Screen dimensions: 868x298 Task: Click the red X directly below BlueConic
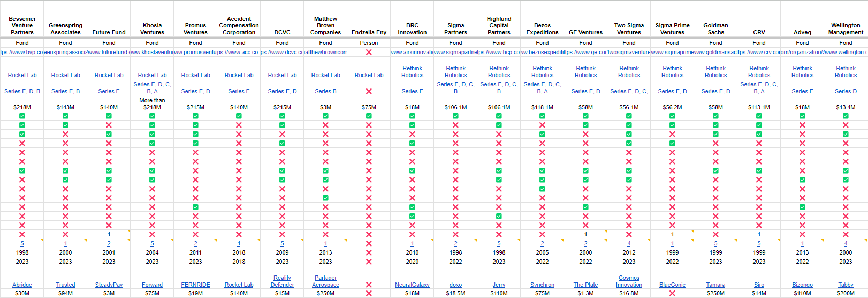coord(672,293)
